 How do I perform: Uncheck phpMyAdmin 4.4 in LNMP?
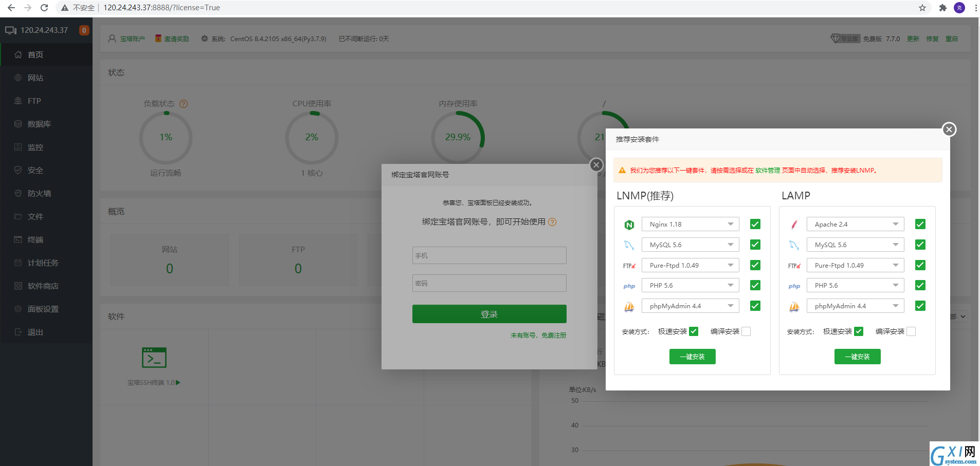tap(755, 306)
